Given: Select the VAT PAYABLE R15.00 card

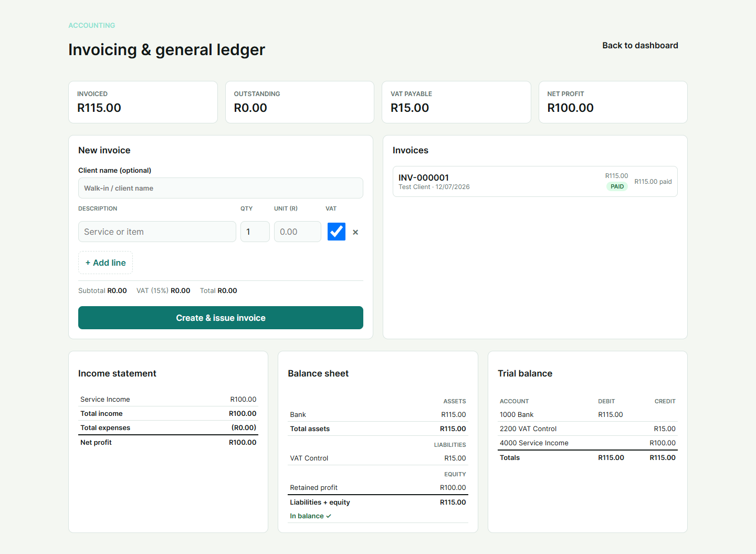Looking at the screenshot, I should pyautogui.click(x=456, y=102).
